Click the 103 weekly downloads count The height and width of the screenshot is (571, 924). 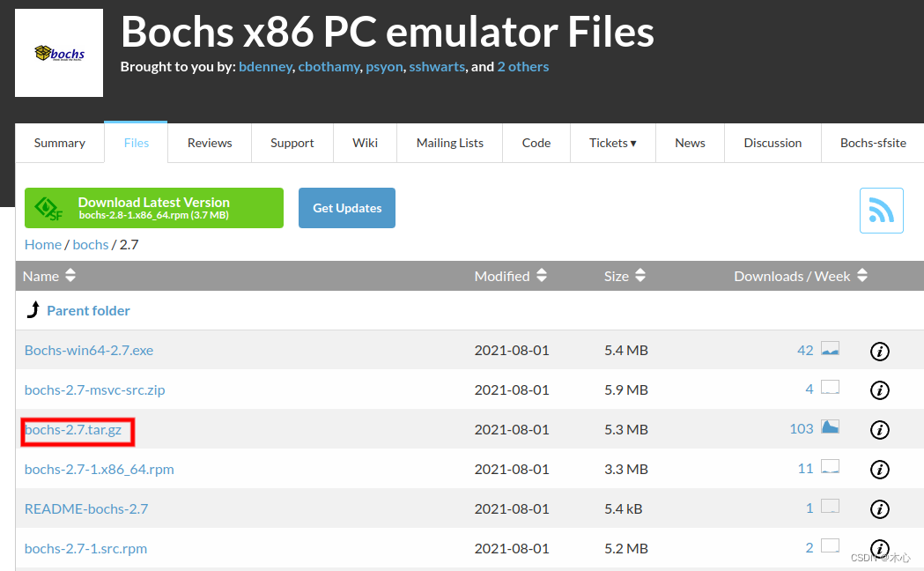tap(802, 428)
